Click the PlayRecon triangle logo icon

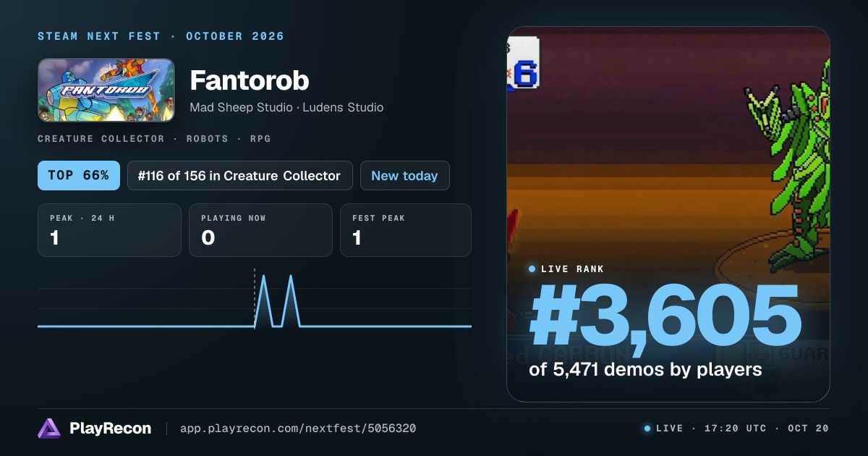pyautogui.click(x=49, y=428)
